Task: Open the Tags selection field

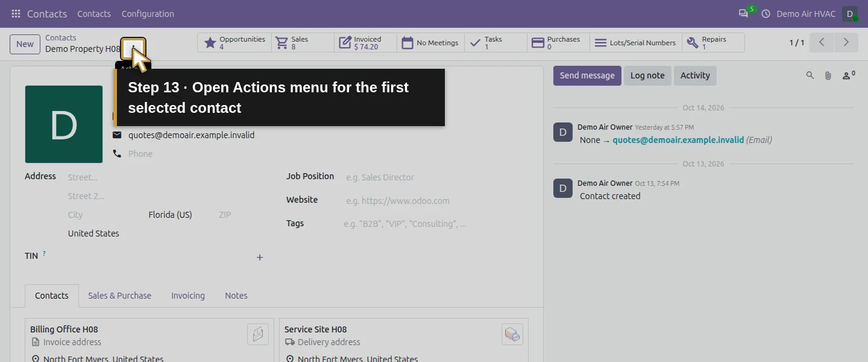Action: 435,224
